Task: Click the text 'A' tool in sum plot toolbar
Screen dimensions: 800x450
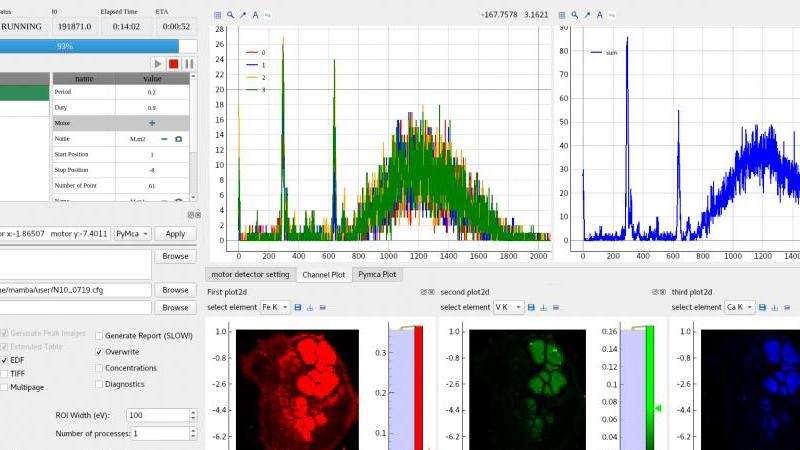Action: 599,15
